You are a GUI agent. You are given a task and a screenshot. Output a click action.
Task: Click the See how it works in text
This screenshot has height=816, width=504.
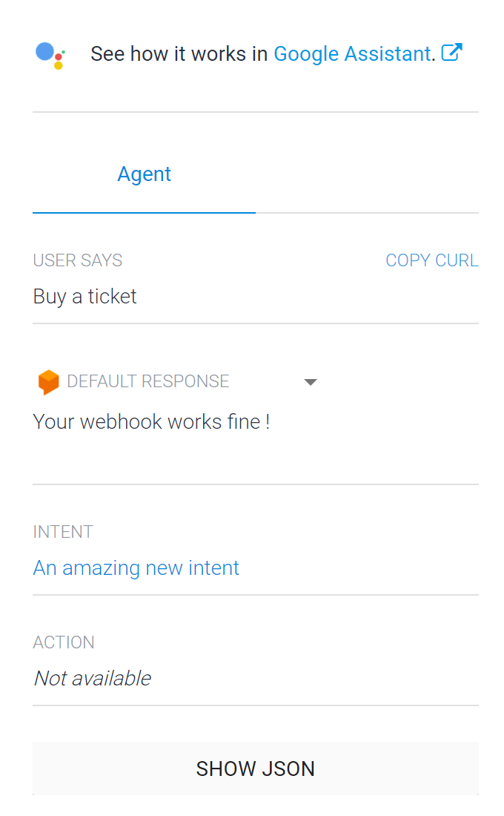[179, 54]
